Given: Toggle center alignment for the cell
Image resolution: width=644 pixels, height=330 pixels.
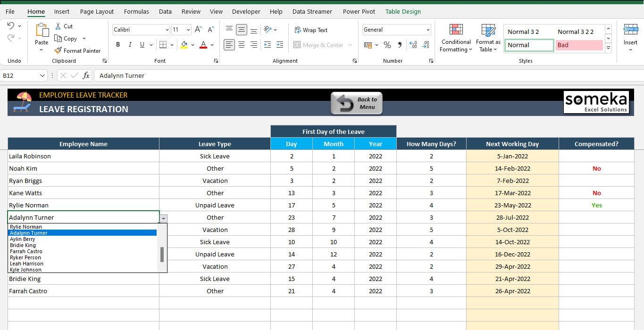Looking at the screenshot, I should 241,45.
